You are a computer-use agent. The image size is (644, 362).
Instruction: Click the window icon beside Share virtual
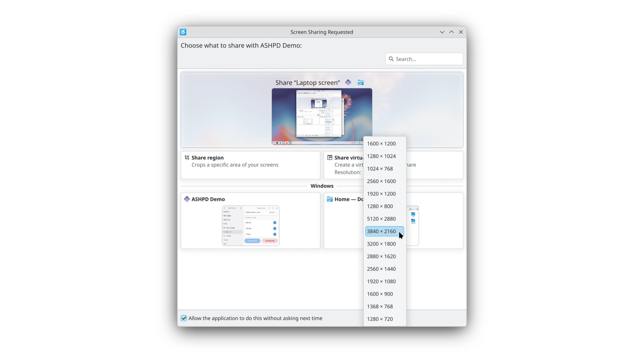tap(330, 158)
